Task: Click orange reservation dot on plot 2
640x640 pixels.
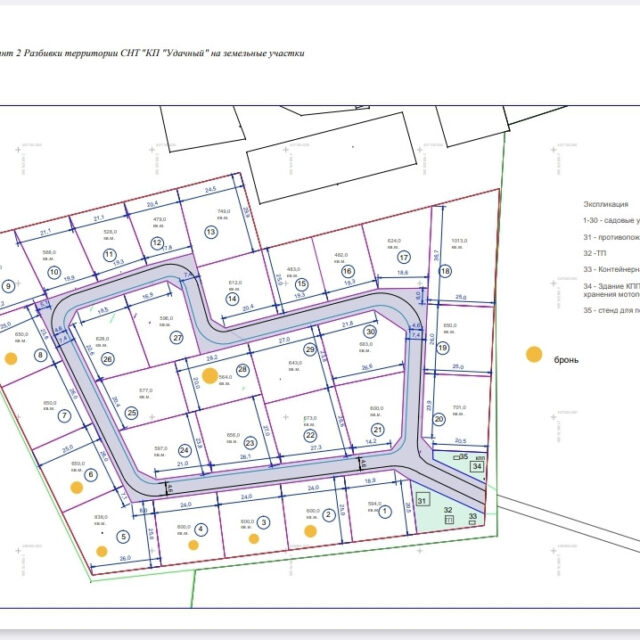Action: [x=310, y=531]
